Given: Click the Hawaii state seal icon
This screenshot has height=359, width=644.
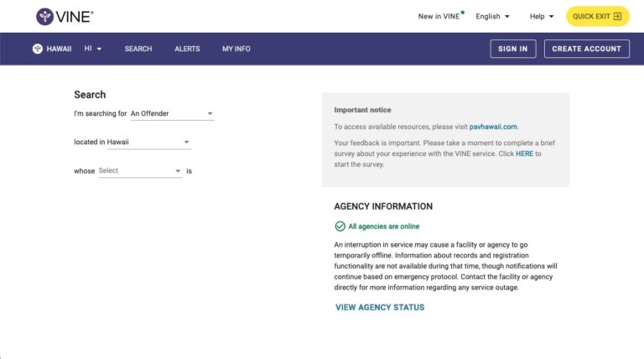Looking at the screenshot, I should click(x=38, y=49).
